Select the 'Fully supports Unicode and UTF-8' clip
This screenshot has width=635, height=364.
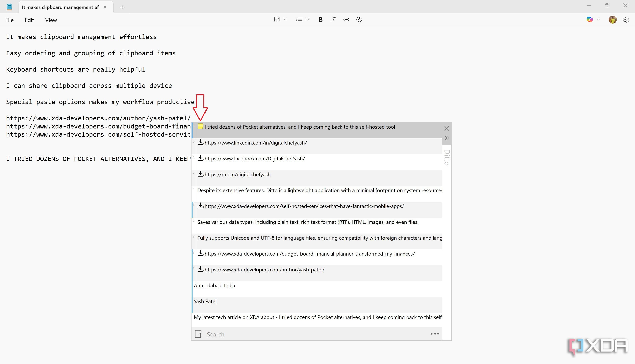pyautogui.click(x=317, y=241)
